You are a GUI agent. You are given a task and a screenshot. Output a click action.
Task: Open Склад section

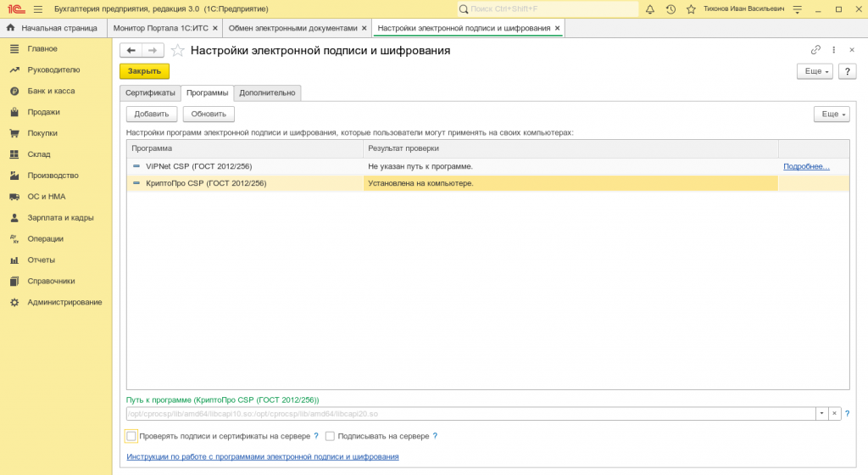click(x=39, y=154)
